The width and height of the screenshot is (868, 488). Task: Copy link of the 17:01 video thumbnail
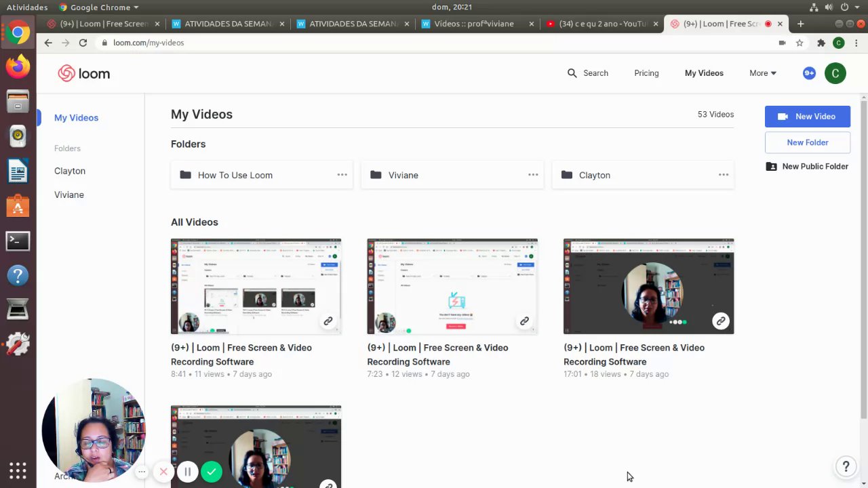721,321
